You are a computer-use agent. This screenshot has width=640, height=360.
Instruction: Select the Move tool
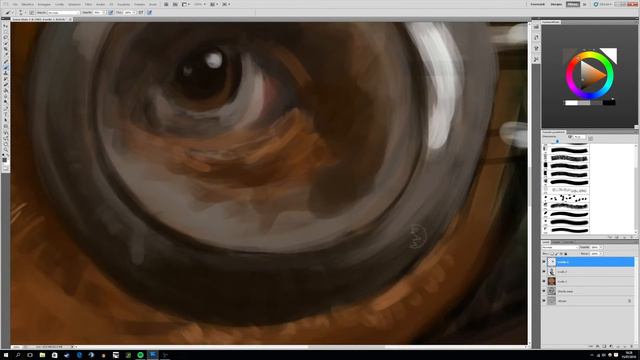pos(5,26)
